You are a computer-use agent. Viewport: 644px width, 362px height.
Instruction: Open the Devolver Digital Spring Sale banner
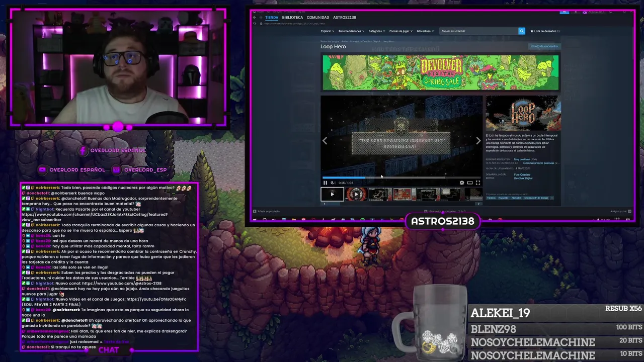tap(441, 73)
